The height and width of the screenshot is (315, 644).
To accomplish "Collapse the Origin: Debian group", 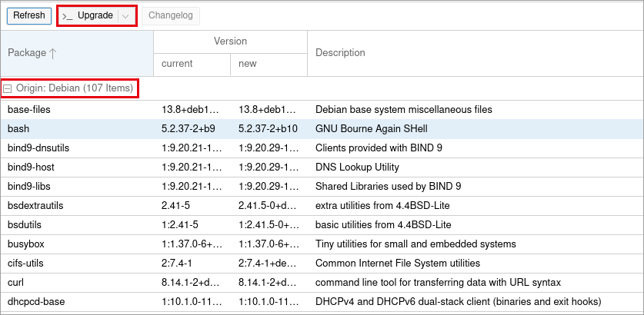I will [x=8, y=88].
